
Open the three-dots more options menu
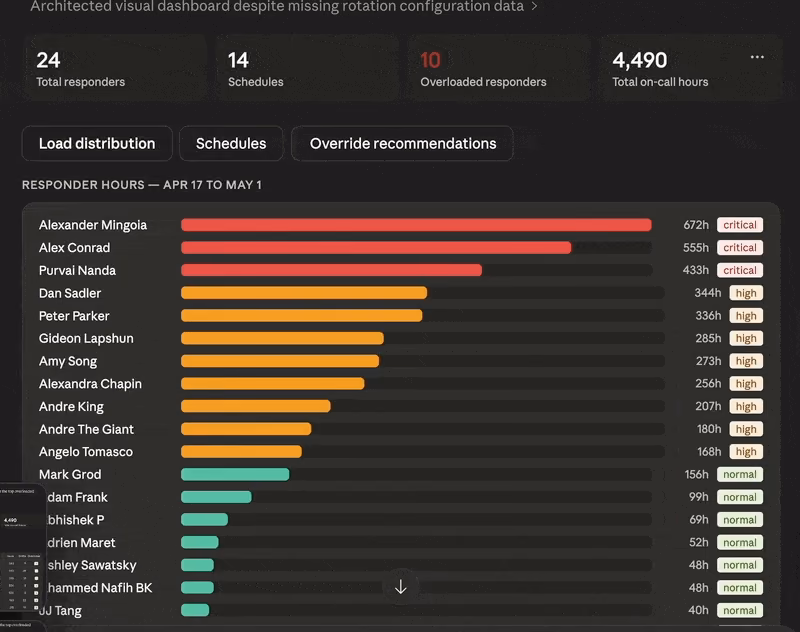[757, 57]
